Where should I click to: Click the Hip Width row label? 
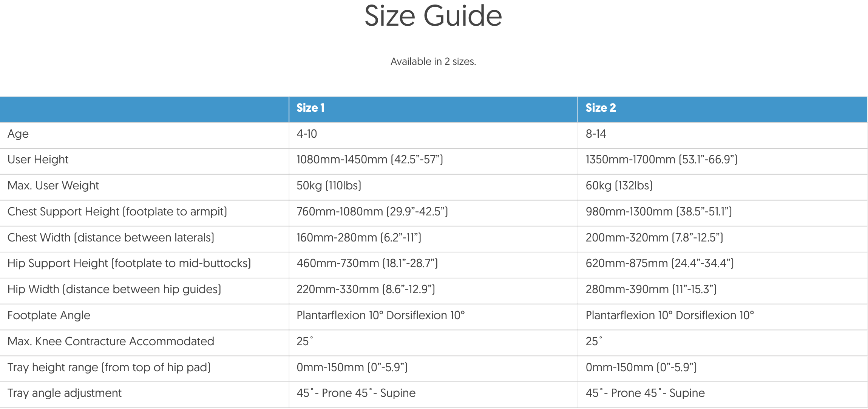pos(114,289)
